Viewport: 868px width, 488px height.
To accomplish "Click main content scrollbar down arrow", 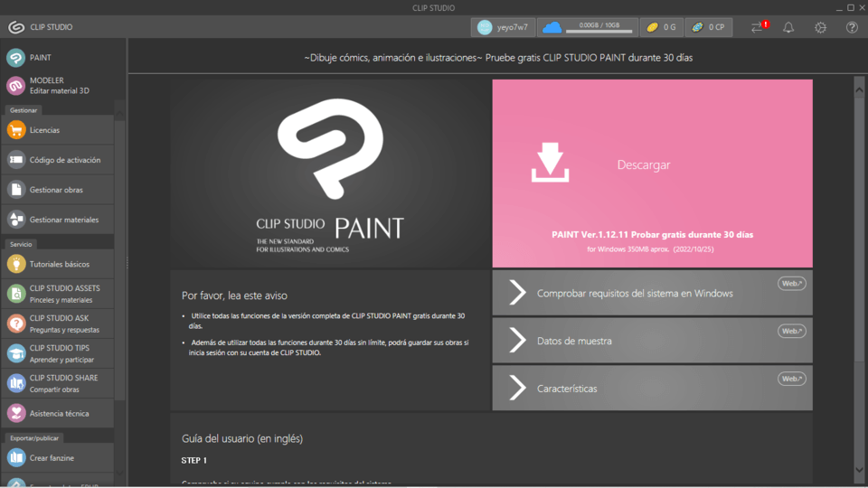I will point(859,470).
